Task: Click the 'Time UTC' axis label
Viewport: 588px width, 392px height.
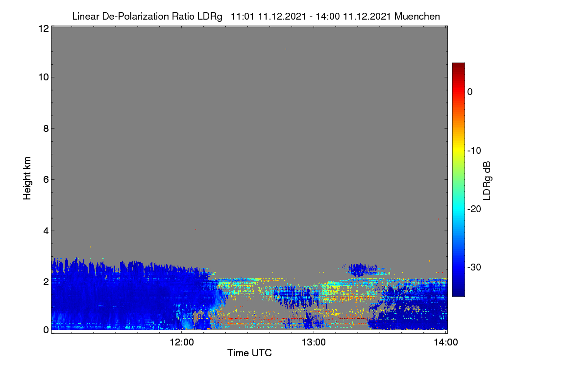Action: click(x=249, y=353)
